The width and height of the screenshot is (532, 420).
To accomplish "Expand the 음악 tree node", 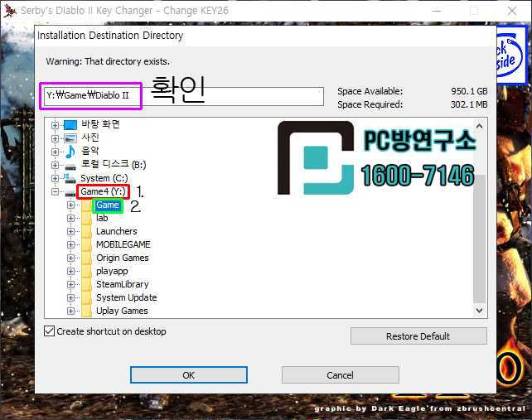I will (55, 152).
